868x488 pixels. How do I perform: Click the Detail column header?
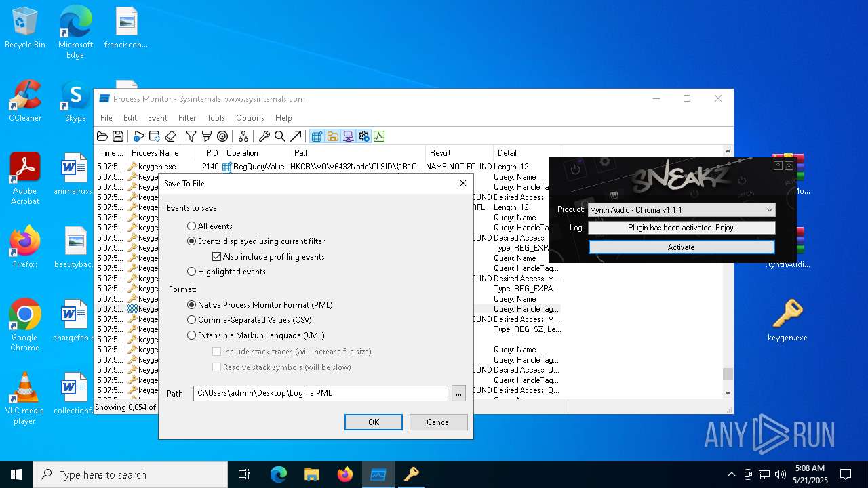[x=527, y=153]
